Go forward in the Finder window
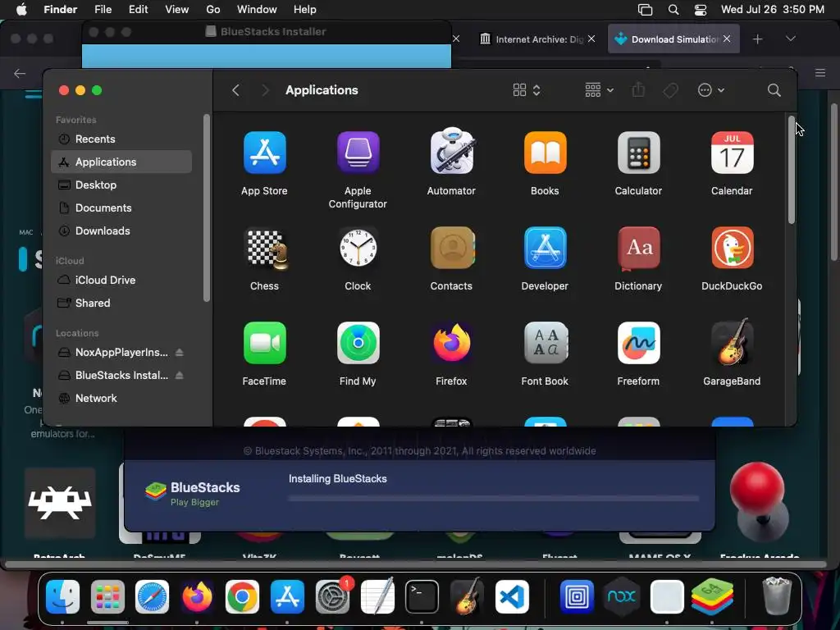This screenshot has height=630, width=840. click(x=265, y=90)
